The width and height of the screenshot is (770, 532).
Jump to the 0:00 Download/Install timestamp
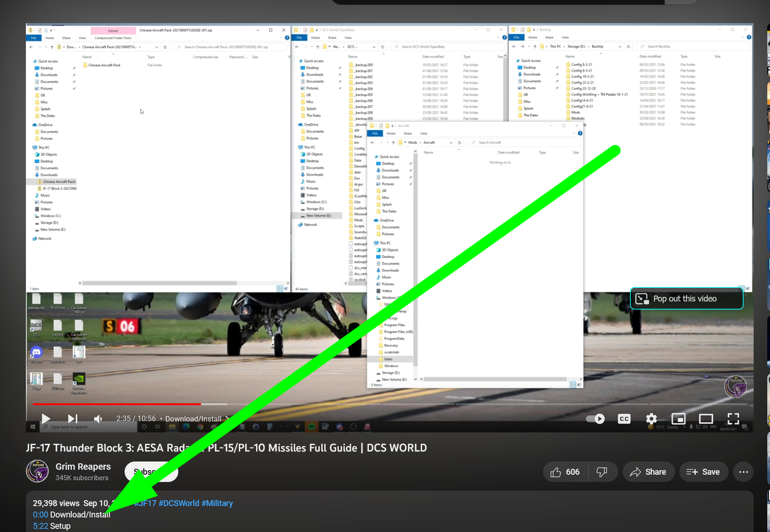40,515
